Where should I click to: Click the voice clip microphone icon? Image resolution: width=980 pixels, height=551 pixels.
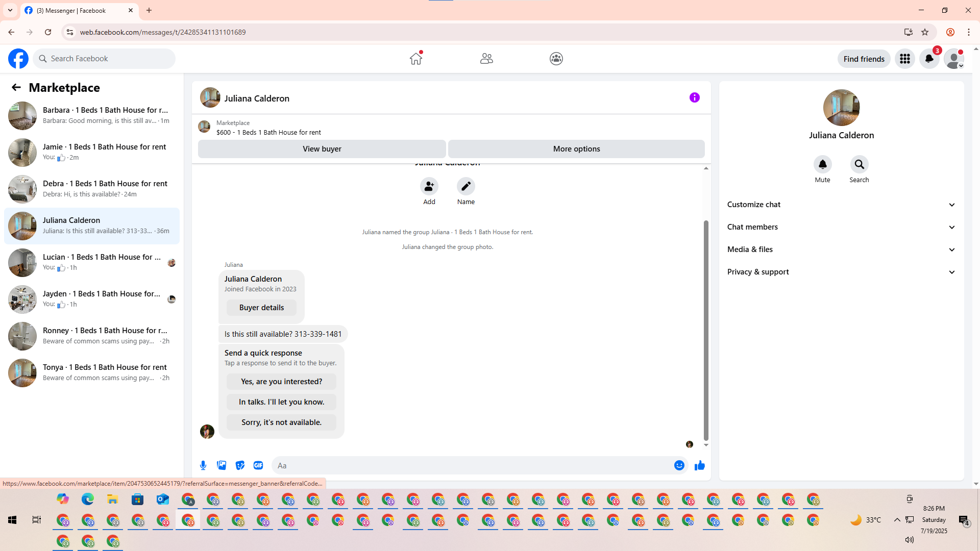[x=203, y=465]
